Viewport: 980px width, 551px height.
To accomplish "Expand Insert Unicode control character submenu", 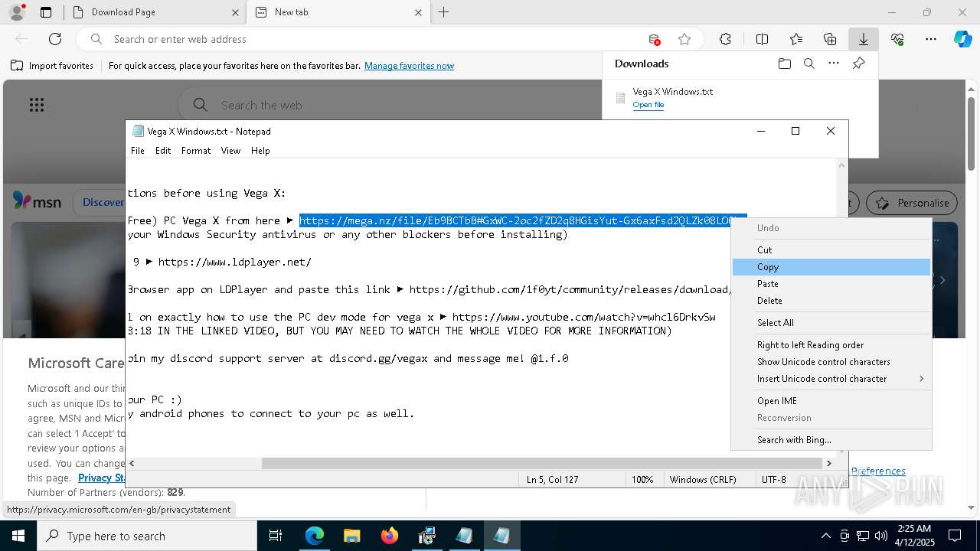I will [x=831, y=379].
